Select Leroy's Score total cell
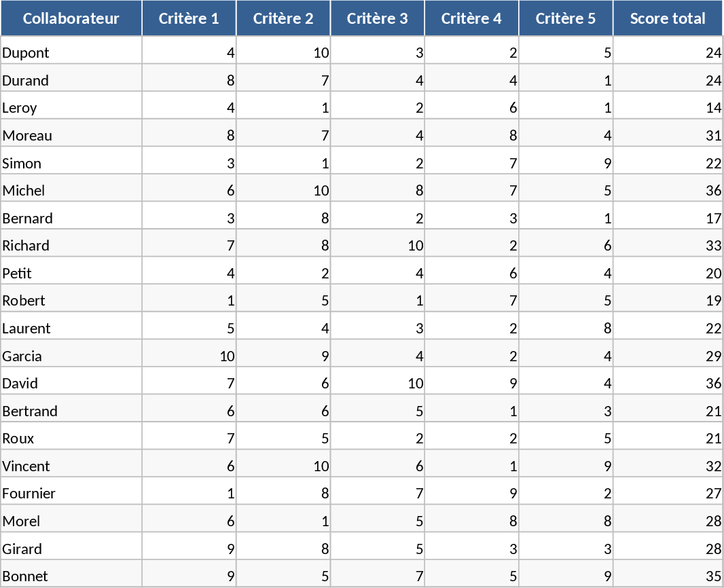This screenshot has height=588, width=724. tap(668, 107)
